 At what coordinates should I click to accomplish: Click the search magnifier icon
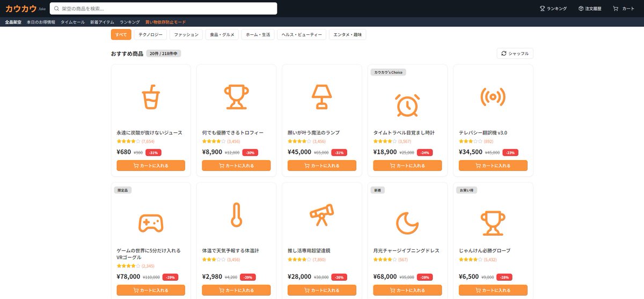pos(57,9)
